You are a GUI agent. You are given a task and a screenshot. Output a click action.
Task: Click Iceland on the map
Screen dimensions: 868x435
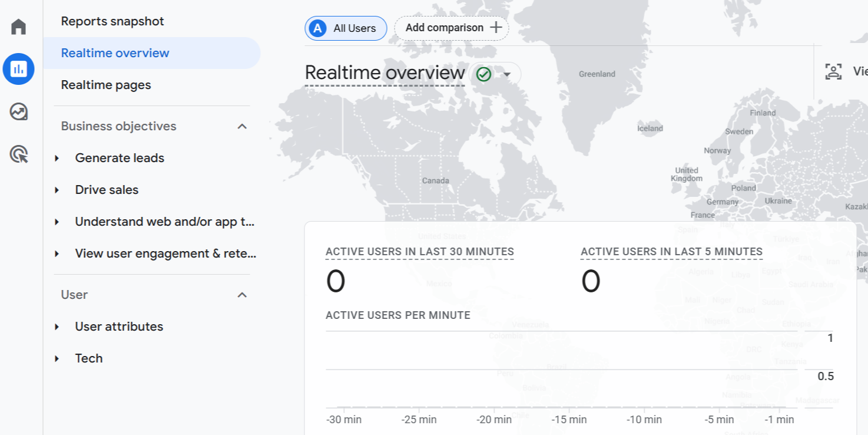coord(650,128)
